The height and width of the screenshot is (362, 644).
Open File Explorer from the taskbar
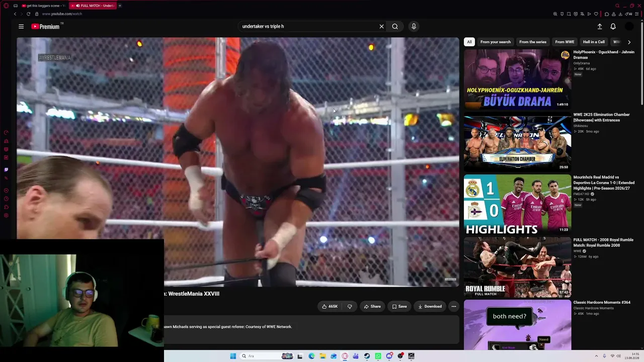(x=323, y=356)
